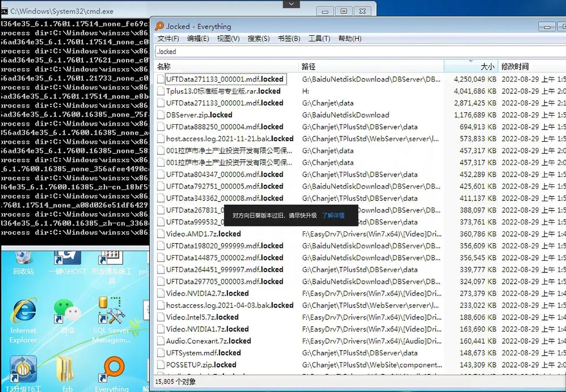Screen dimensions: 566x392
Task: Open the T3升级T6工具 desktop icon
Action: (24, 374)
